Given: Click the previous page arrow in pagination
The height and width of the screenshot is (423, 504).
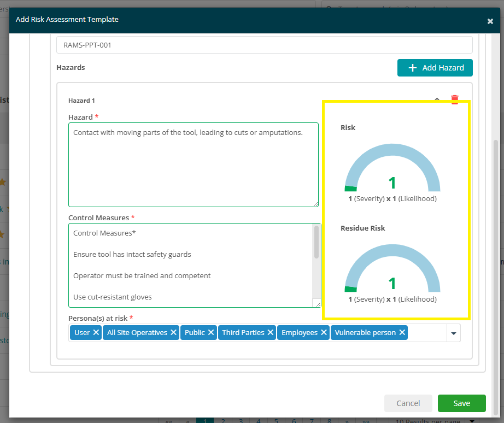Looking at the screenshot, I should (187, 420).
